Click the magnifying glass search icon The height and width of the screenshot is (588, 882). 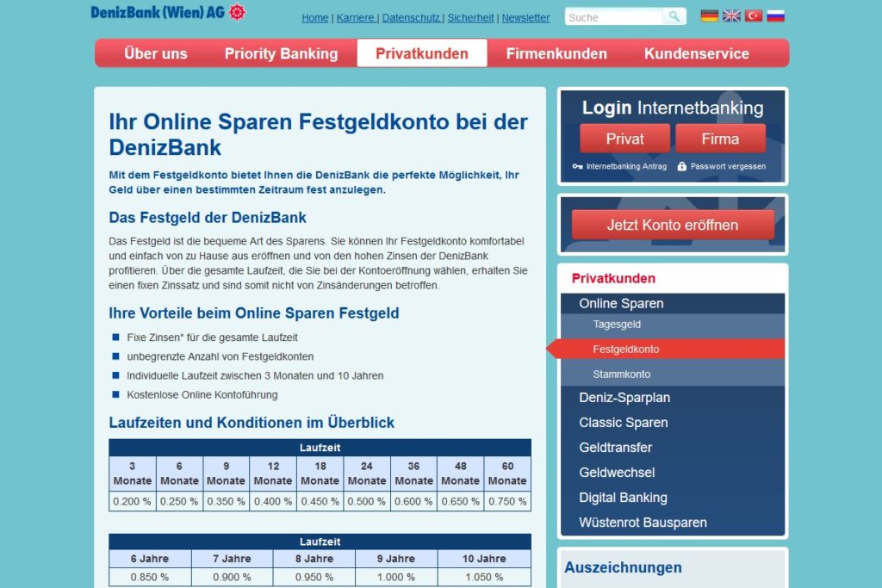tap(674, 15)
